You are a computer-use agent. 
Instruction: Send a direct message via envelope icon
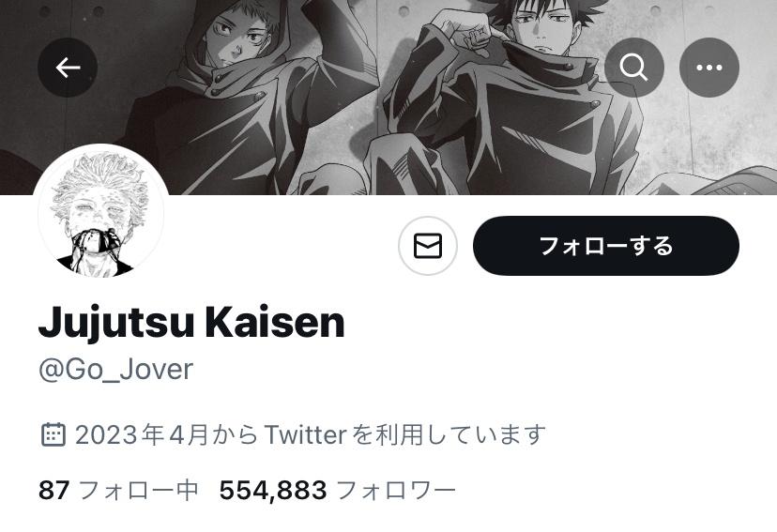click(x=428, y=246)
